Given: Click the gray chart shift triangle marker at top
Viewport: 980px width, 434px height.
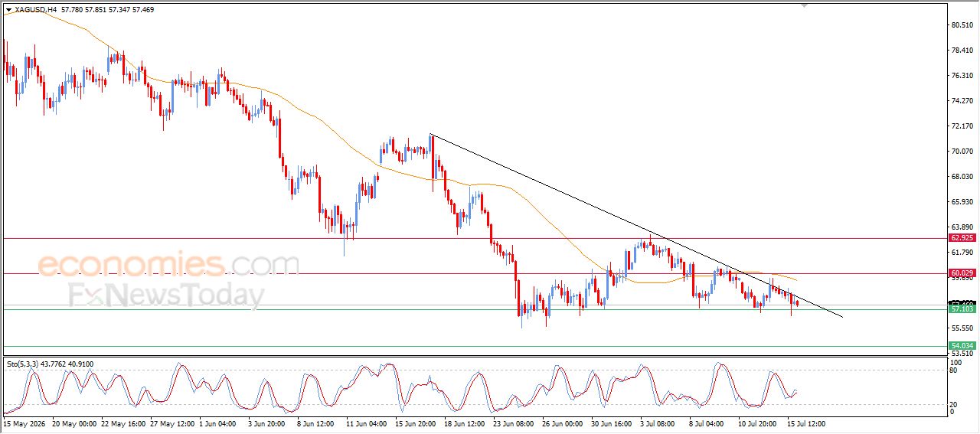Looking at the screenshot, I should point(804,5).
